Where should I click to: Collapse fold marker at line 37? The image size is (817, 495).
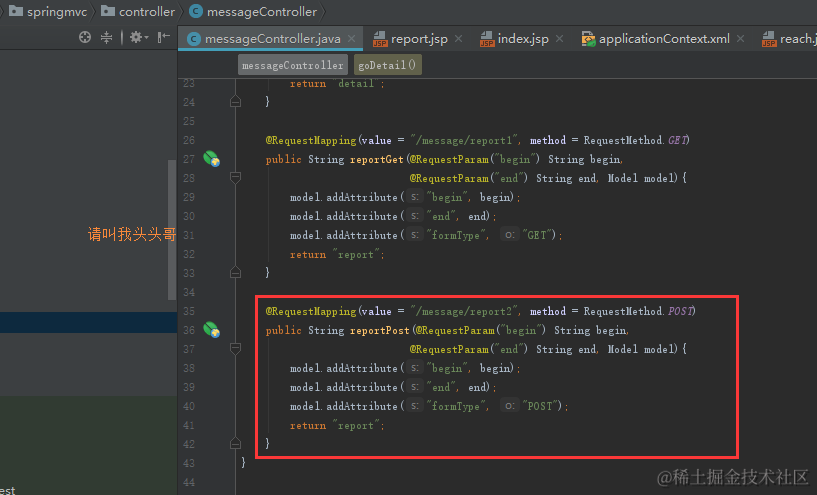pos(236,349)
